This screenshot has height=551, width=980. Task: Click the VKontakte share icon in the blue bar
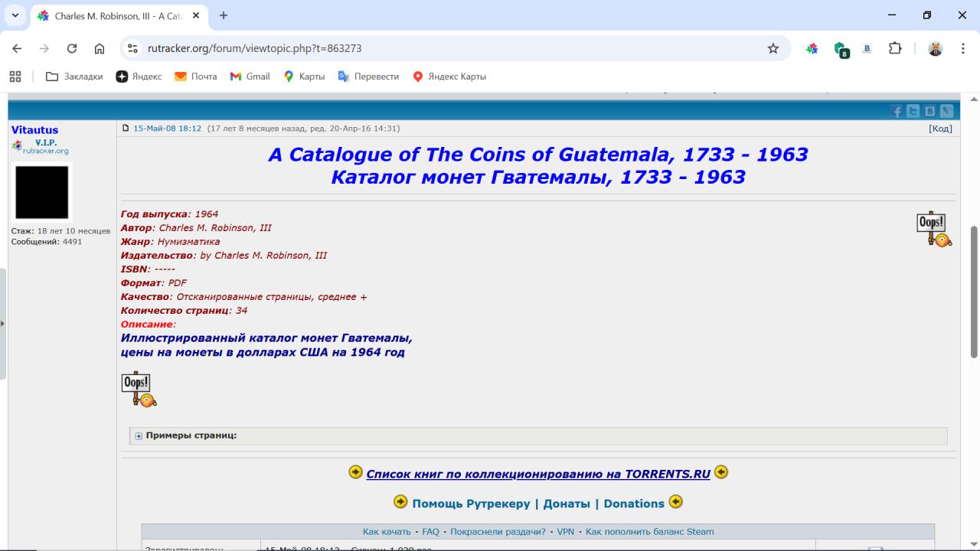tap(929, 111)
